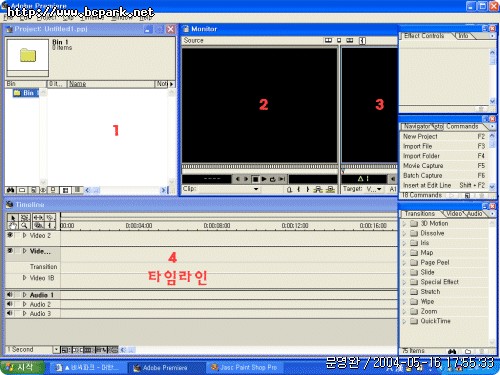The image size is (500, 375).
Task: Switch to the Audio effects tab
Action: (475, 213)
